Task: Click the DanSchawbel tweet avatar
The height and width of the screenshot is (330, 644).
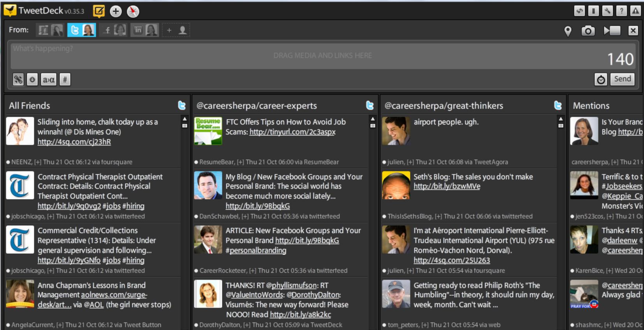Action: pos(208,186)
